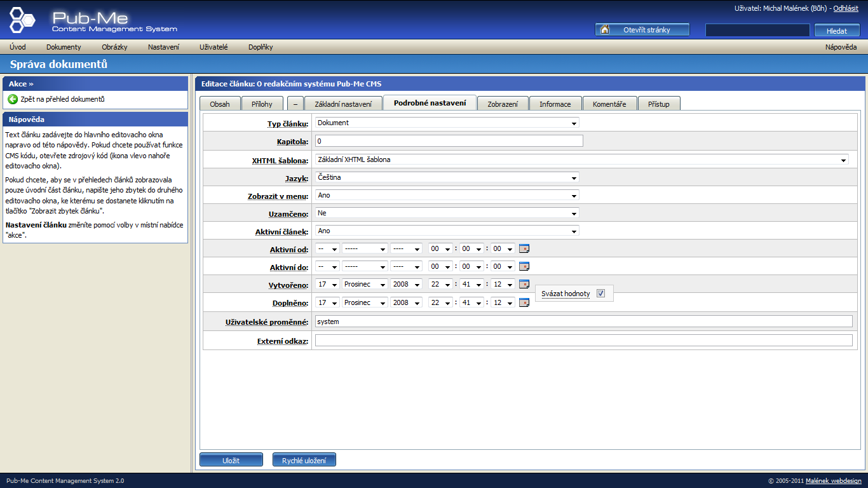Open the calendar picker for Doplněno
This screenshot has width=868, height=488.
(x=524, y=302)
